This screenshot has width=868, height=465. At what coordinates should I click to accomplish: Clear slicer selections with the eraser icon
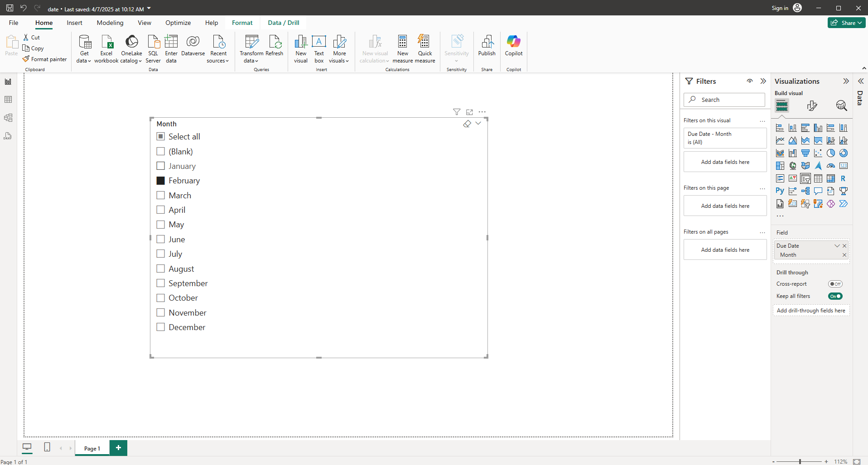[x=467, y=124]
